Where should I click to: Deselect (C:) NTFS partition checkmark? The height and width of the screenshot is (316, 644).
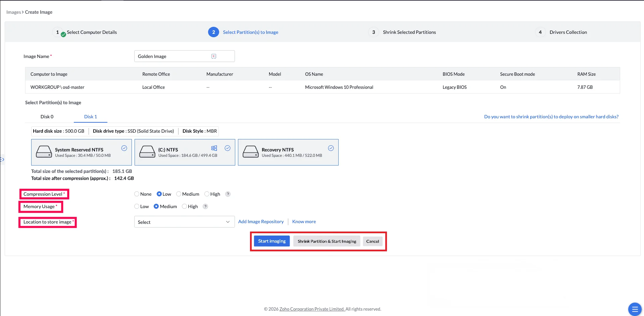coord(228,148)
